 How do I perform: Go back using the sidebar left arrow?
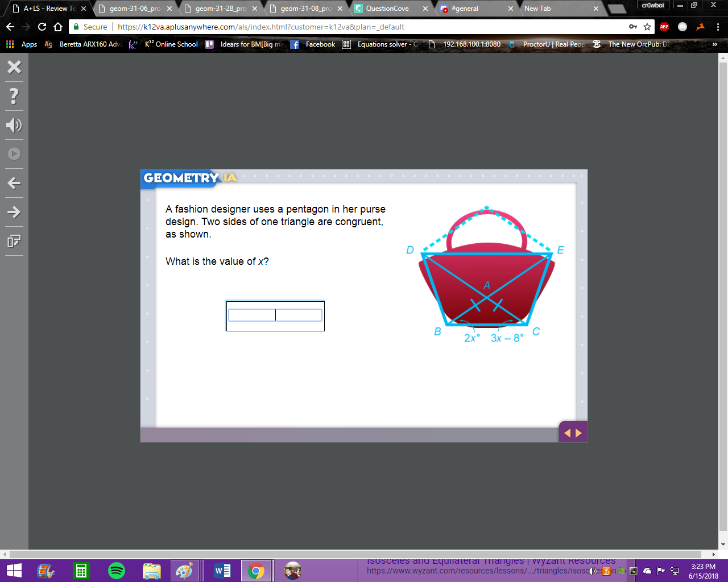(x=14, y=183)
